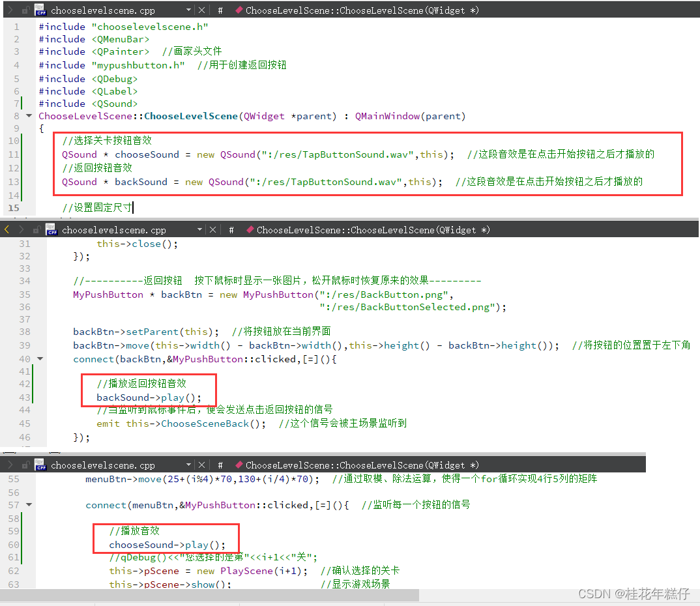Click the text '#include <QDebug>'
Viewport: 700px width, 606px height.
pyautogui.click(x=89, y=79)
